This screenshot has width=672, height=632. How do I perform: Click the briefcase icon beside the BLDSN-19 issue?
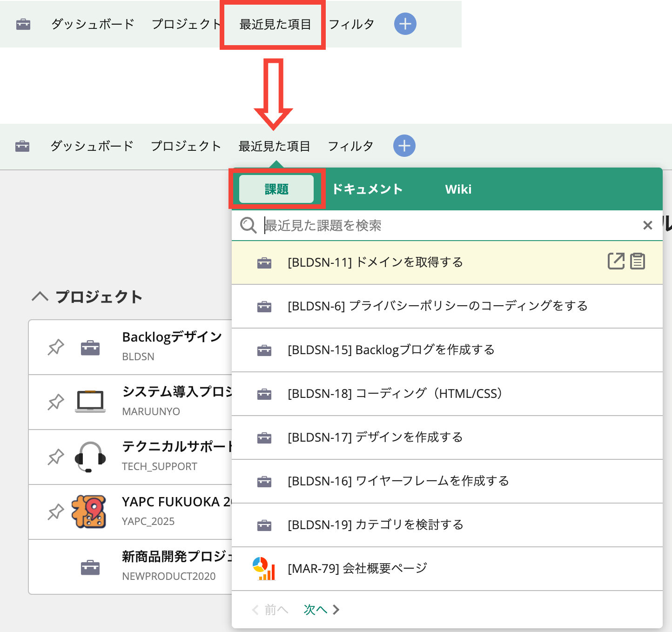coord(264,525)
